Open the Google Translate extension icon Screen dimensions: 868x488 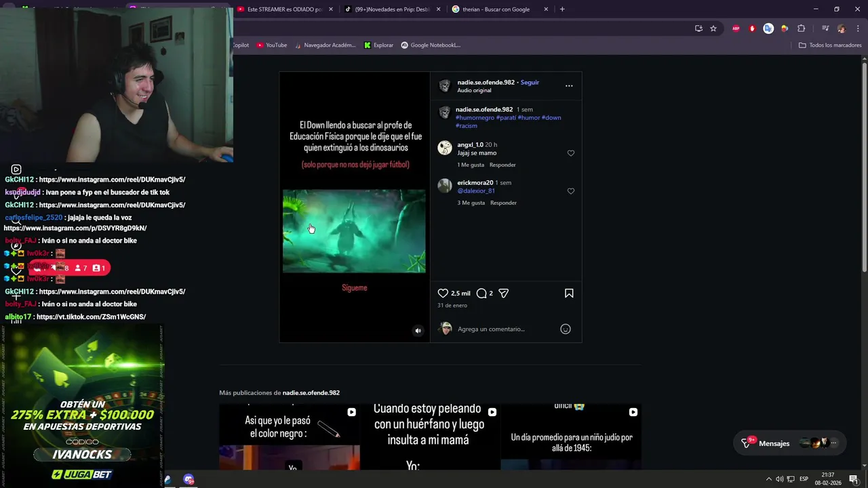[x=768, y=28]
